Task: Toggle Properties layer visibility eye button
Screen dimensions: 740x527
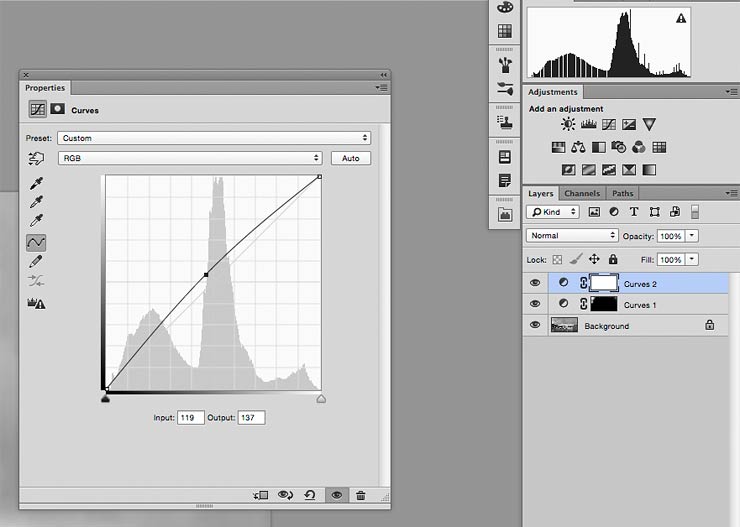Action: click(x=336, y=495)
